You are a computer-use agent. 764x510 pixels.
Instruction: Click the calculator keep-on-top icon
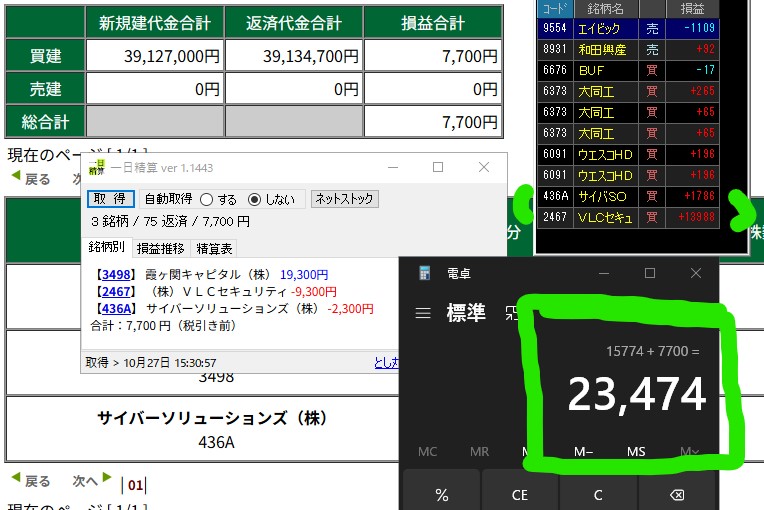coord(512,313)
